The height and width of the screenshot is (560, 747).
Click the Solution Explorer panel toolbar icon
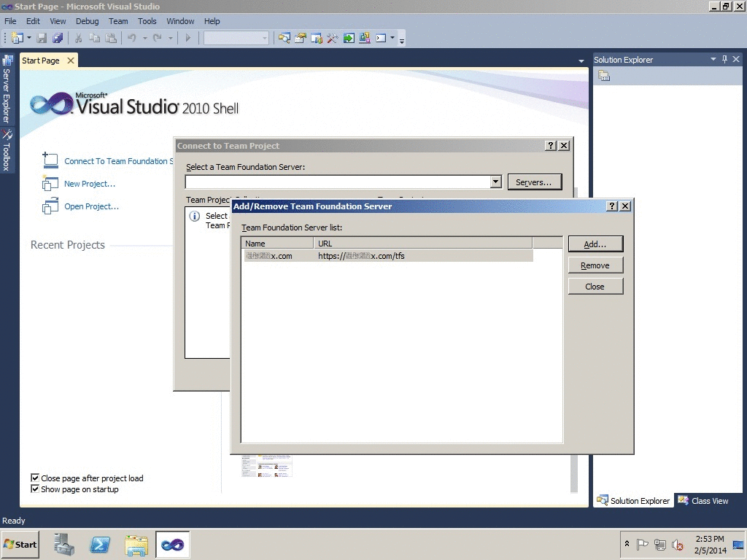click(604, 76)
